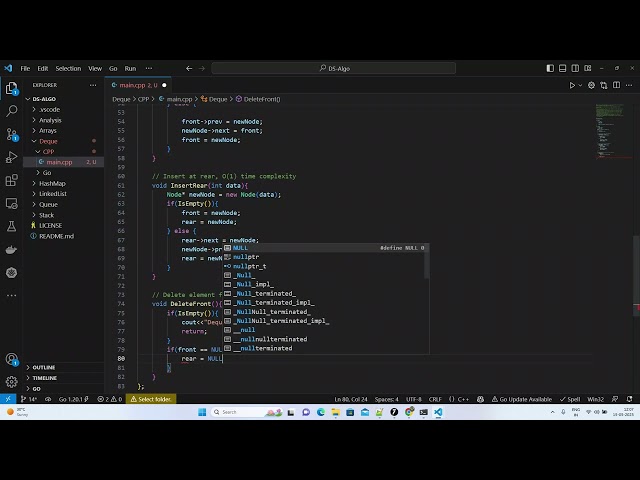
Task: Open the Manage gear menu
Action: (x=11, y=382)
